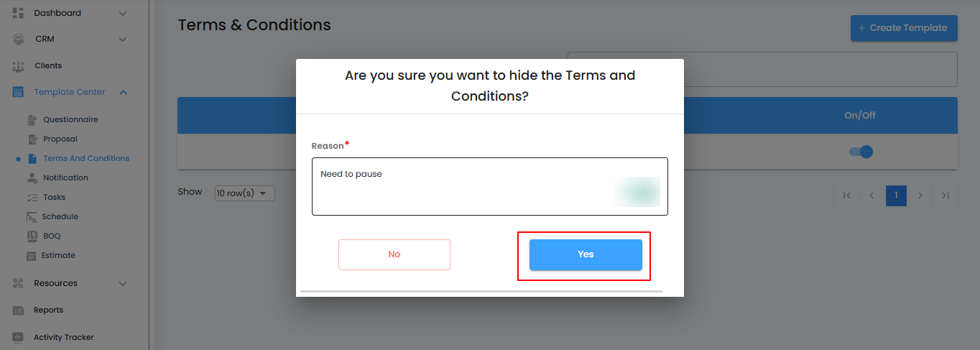Open the 10 row(s) dropdown
The width and height of the screenshot is (980, 350).
(x=244, y=193)
